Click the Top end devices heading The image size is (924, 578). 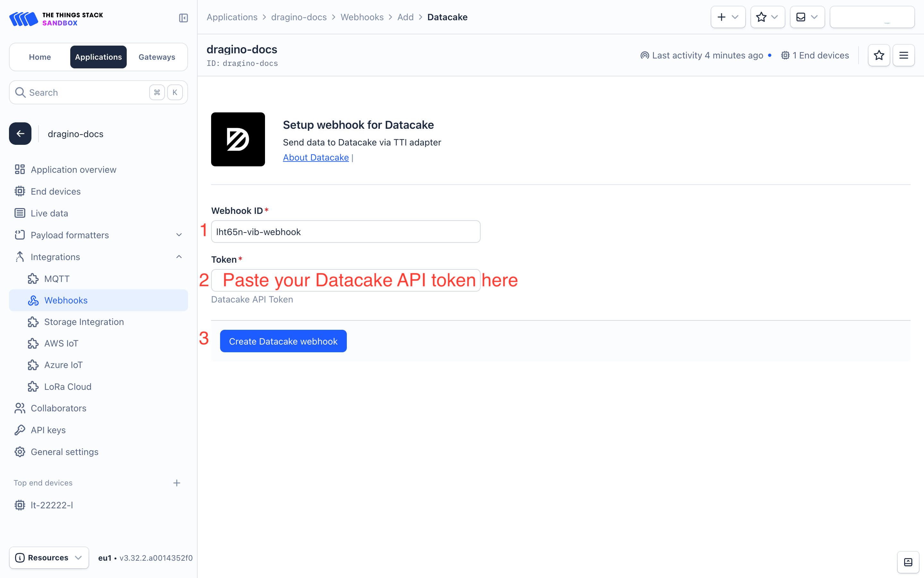(x=43, y=483)
